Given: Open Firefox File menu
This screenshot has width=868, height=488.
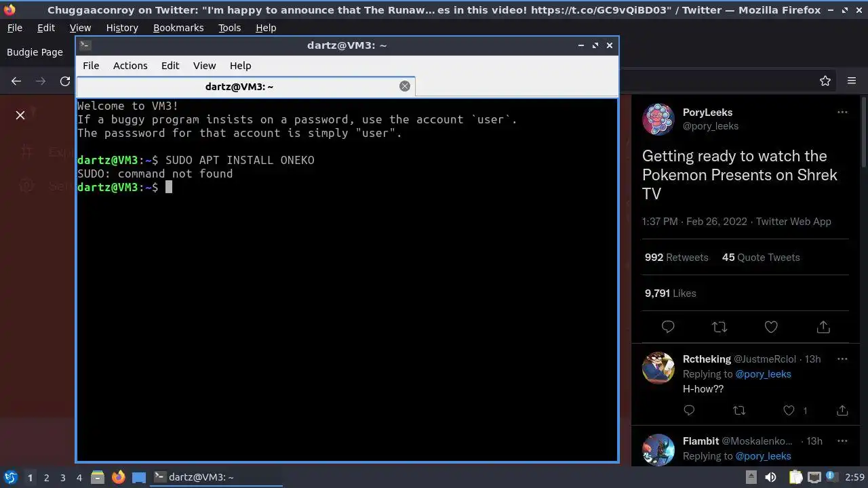Looking at the screenshot, I should [14, 28].
